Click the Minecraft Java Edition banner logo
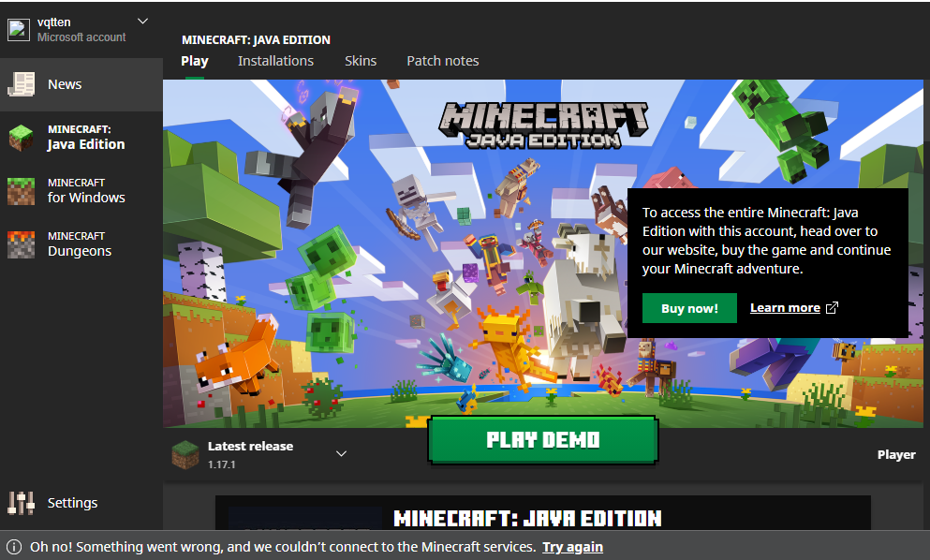Image resolution: width=930 pixels, height=560 pixels. [543, 125]
